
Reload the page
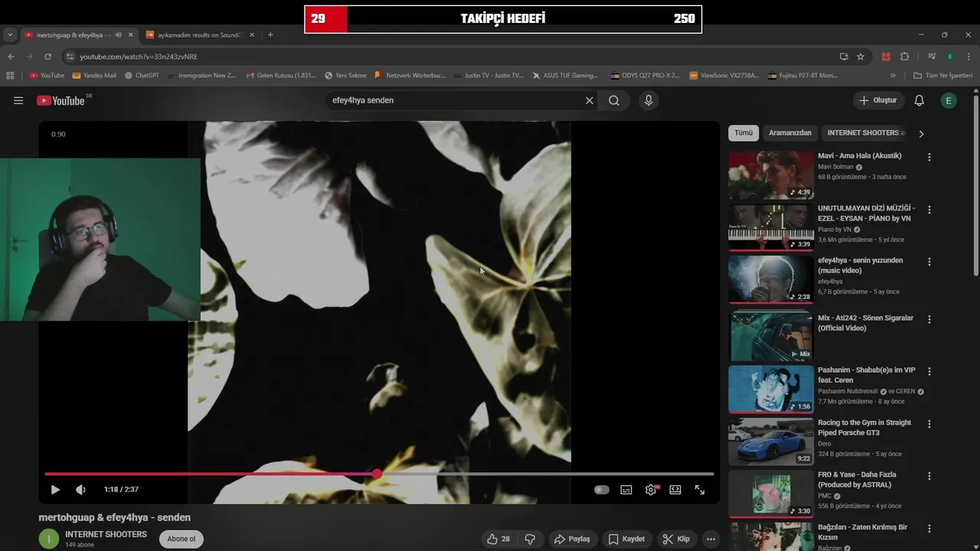(47, 57)
